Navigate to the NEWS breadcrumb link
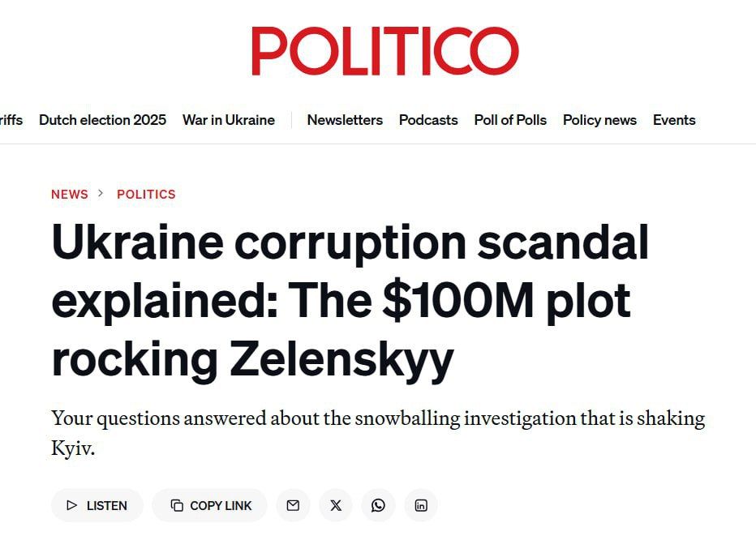Viewport: 756px width, 536px height. coord(69,194)
